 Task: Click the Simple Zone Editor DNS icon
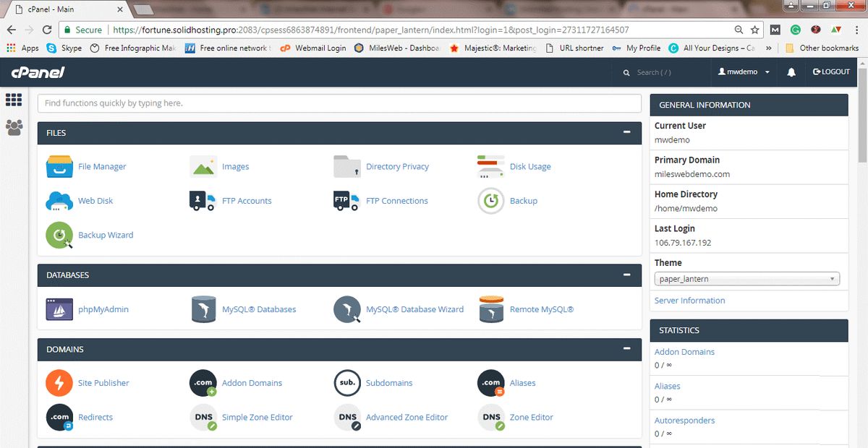point(203,418)
